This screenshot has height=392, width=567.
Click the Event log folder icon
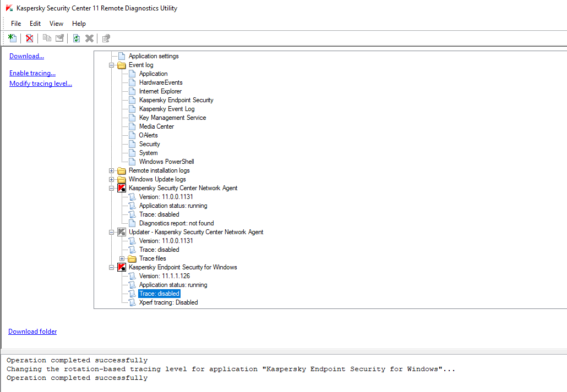tap(122, 65)
